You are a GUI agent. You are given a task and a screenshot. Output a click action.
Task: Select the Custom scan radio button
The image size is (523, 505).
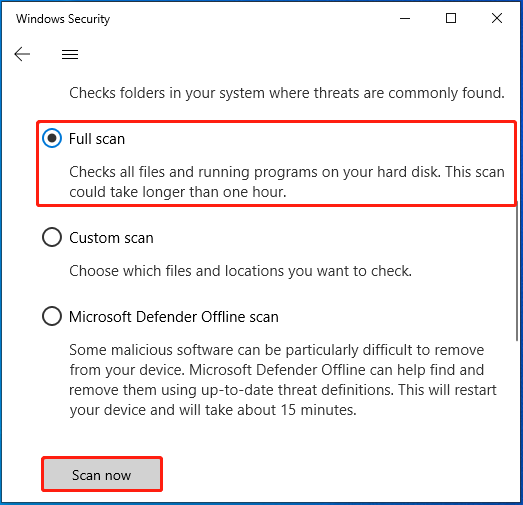tap(52, 237)
